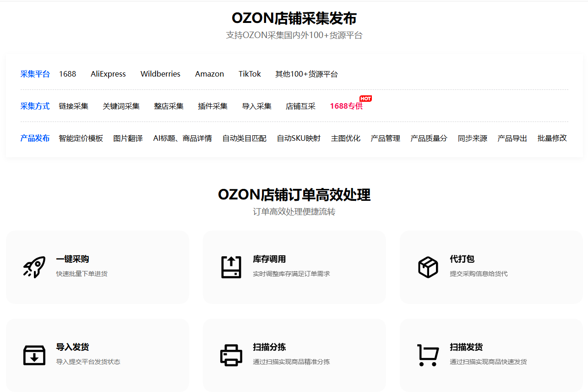Open 智能定价模板 feature
588x392 pixels.
point(81,138)
